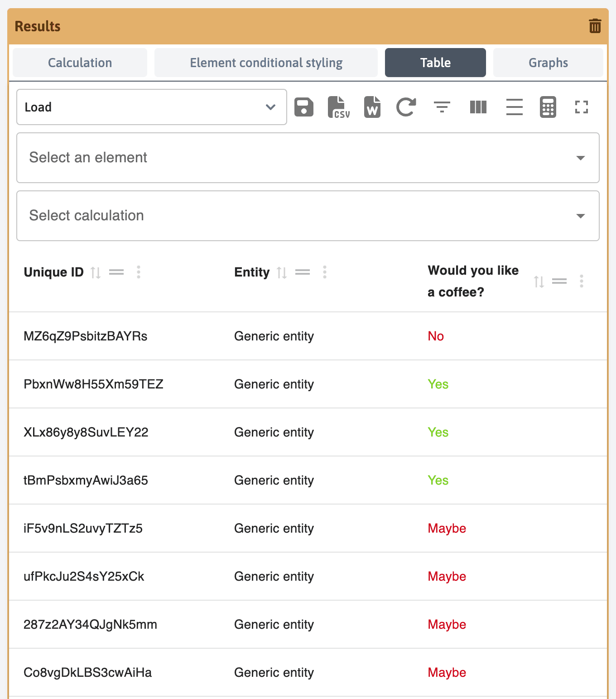Switch to Element conditional styling tab
This screenshot has height=699, width=616.
(266, 63)
